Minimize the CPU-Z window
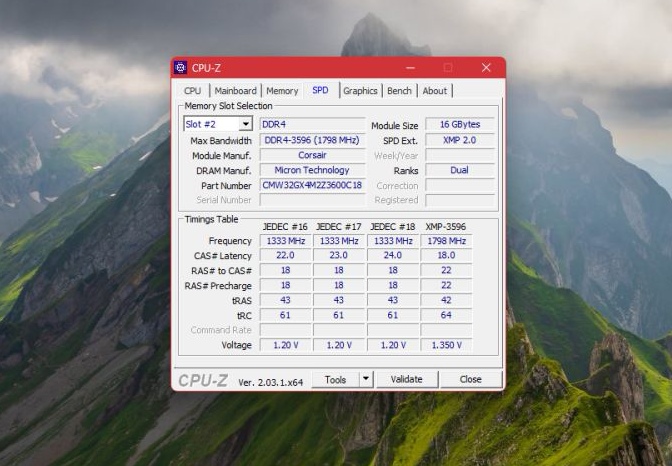 pos(411,68)
